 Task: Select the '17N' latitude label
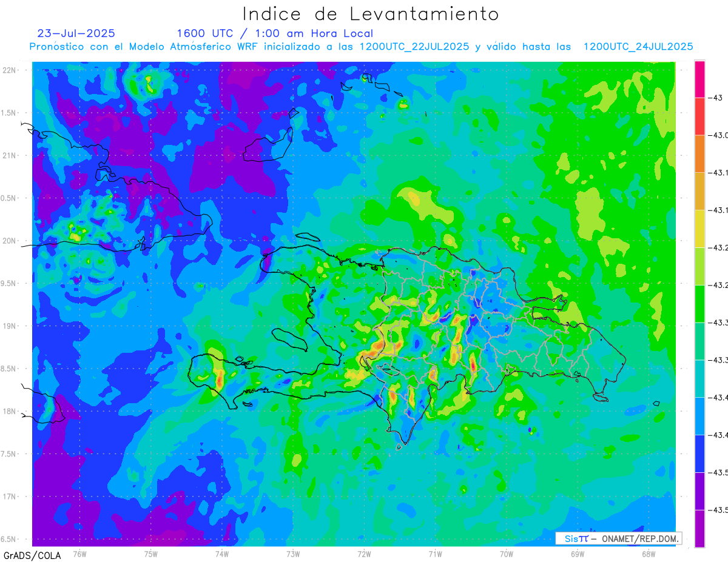pos(9,497)
